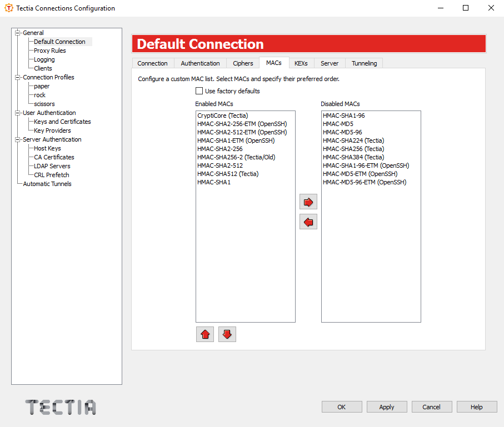This screenshot has height=427, width=504.
Task: Switch to the Tunneling tab
Action: point(364,63)
